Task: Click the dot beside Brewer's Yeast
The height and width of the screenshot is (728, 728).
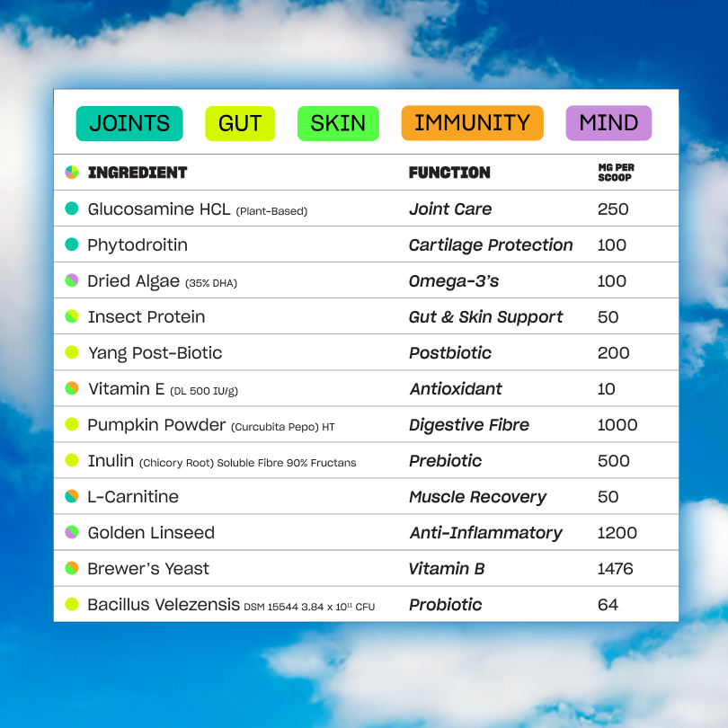Action: [x=72, y=569]
